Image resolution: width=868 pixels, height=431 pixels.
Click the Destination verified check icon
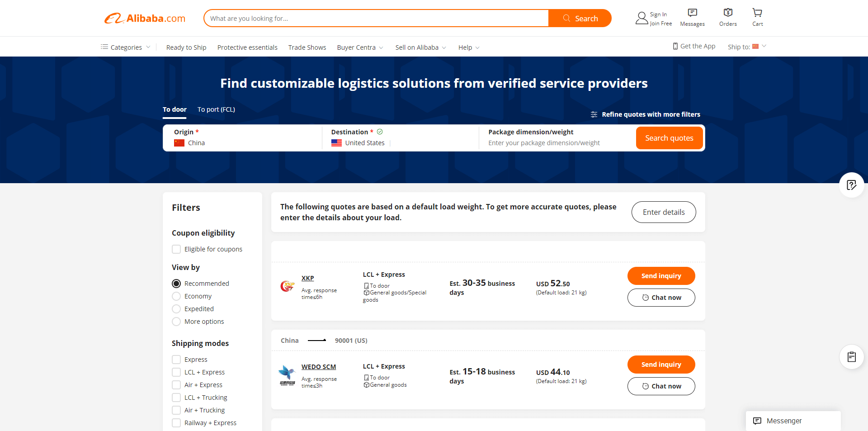coord(380,132)
